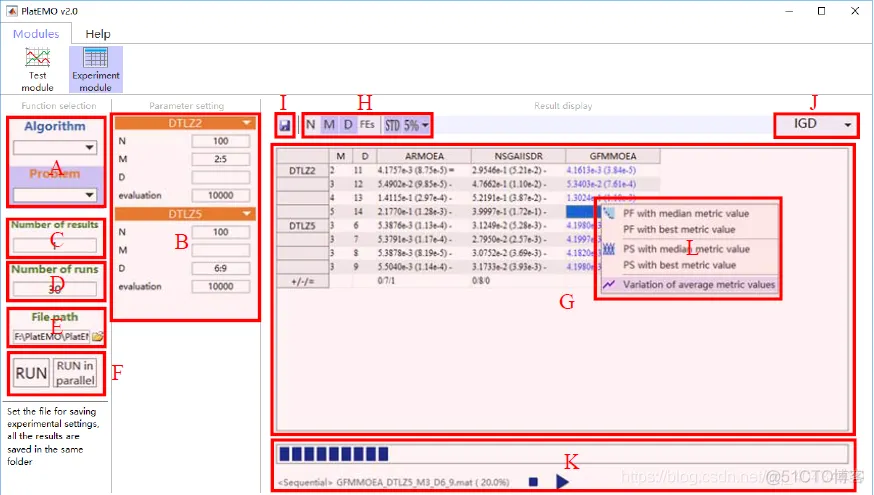Image resolution: width=874 pixels, height=495 pixels.
Task: Open the IGD metric dropdown
Action: pyautogui.click(x=816, y=124)
